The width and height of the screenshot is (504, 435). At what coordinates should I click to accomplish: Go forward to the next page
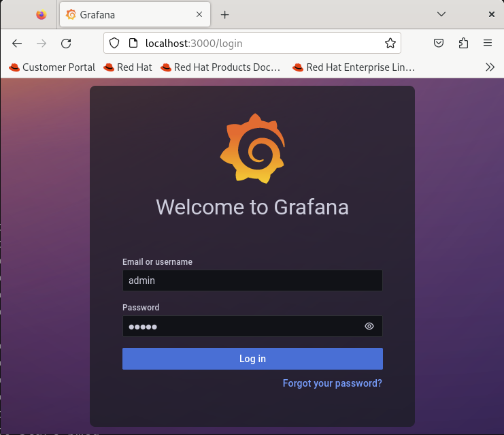pos(41,43)
